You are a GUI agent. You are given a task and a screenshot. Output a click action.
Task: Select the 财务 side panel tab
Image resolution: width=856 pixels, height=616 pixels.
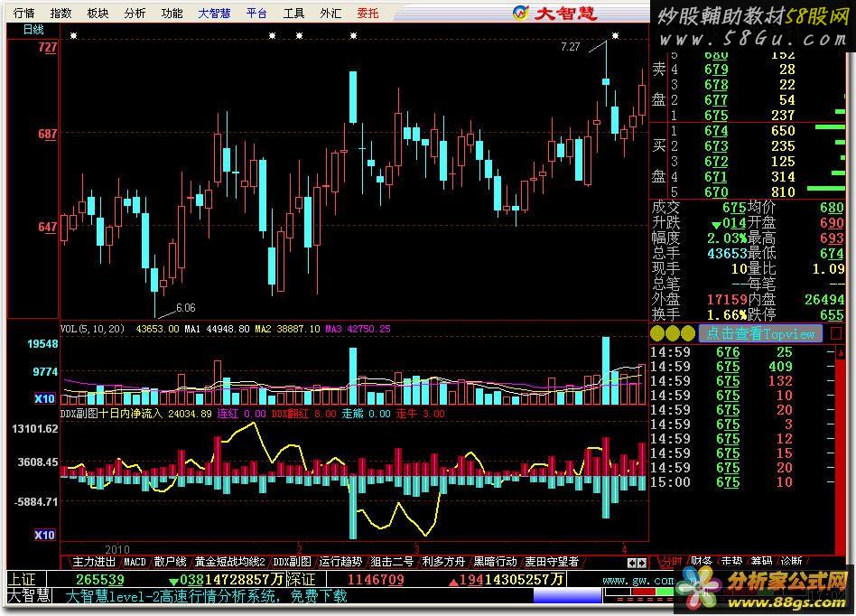tap(702, 561)
